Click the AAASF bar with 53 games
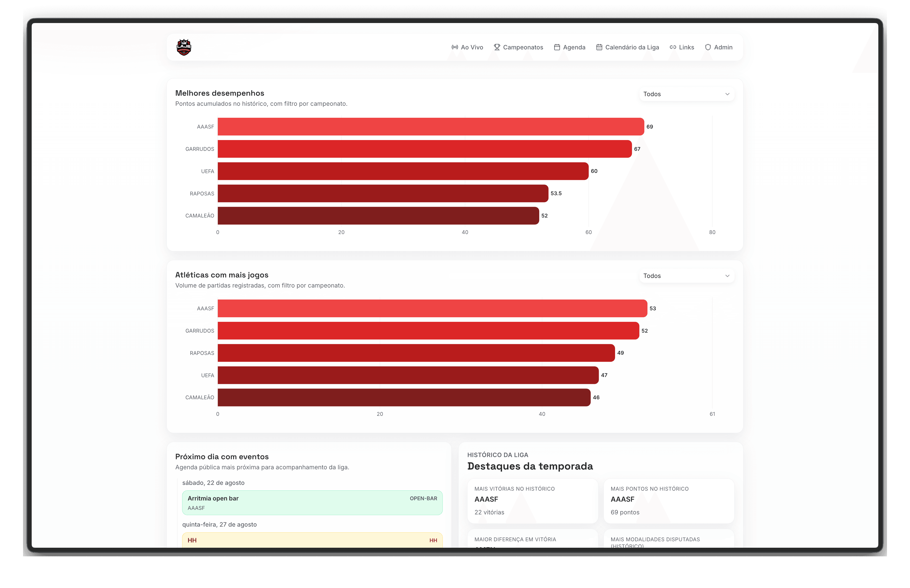 [x=432, y=309]
